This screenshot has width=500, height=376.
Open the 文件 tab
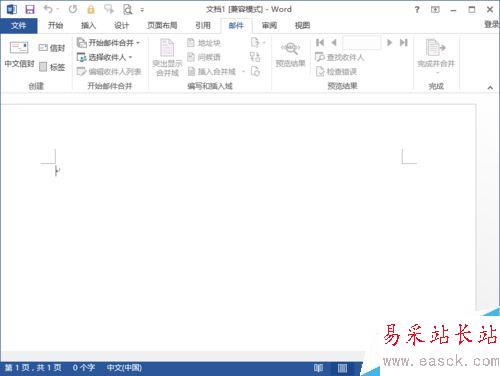19,26
